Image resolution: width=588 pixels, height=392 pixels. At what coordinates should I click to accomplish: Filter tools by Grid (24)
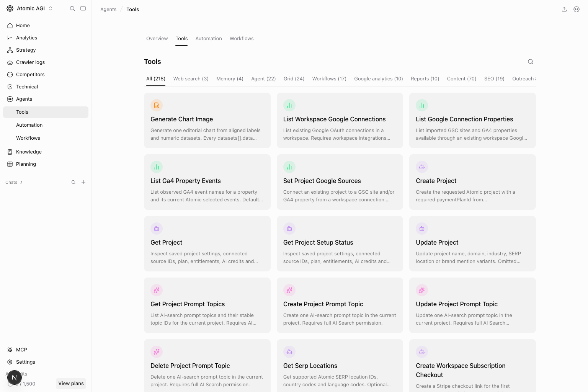(294, 79)
